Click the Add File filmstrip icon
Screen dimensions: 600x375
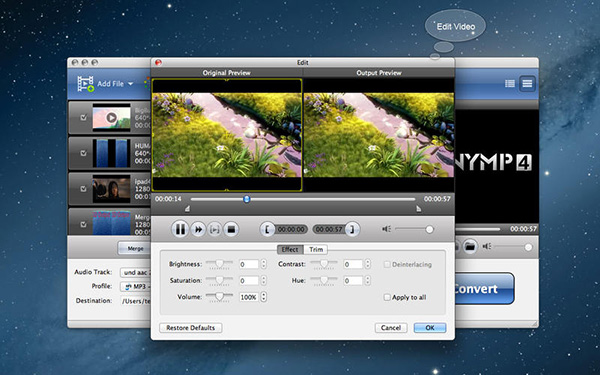click(86, 83)
